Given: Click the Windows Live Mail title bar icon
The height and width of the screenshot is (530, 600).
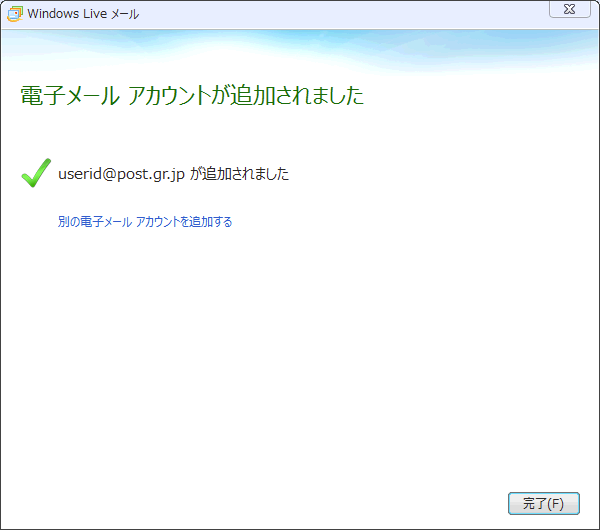Looking at the screenshot, I should [15, 14].
